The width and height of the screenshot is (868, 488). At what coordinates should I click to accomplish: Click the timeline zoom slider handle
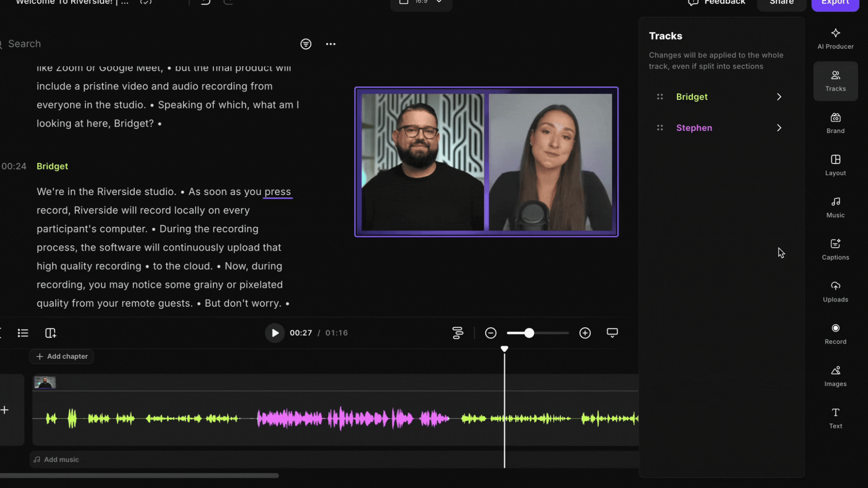click(529, 333)
